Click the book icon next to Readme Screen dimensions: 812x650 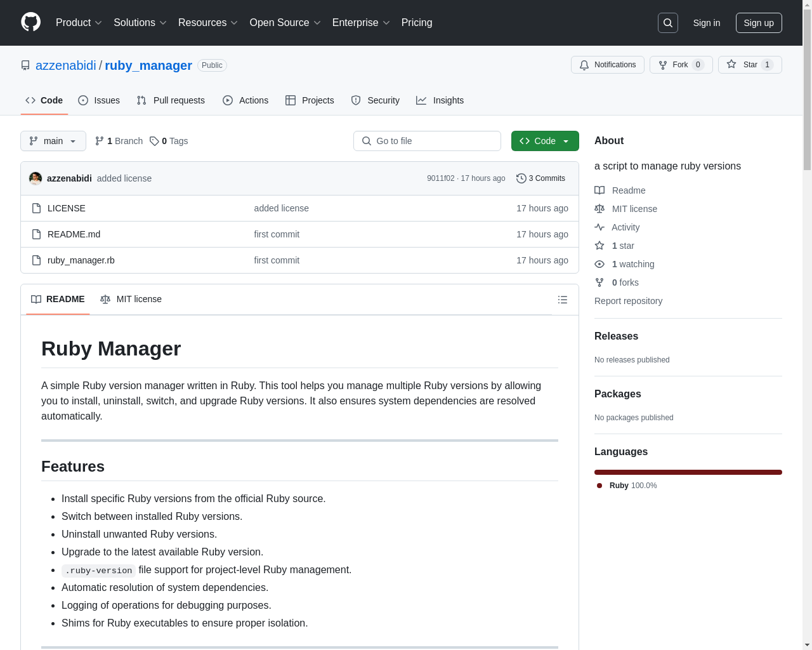point(599,190)
